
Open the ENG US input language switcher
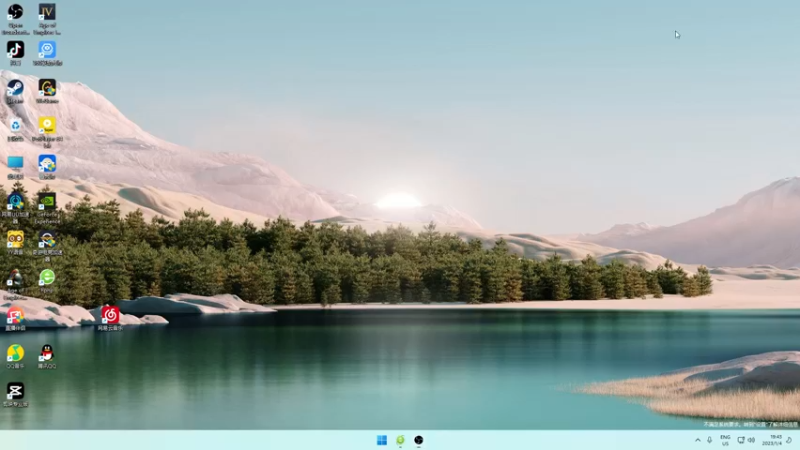(725, 440)
